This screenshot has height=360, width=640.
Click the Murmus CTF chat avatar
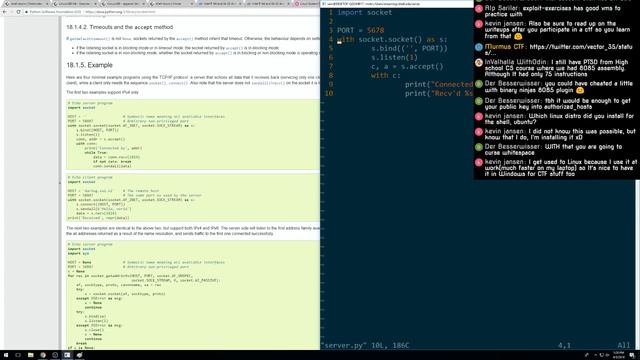pos(479,47)
